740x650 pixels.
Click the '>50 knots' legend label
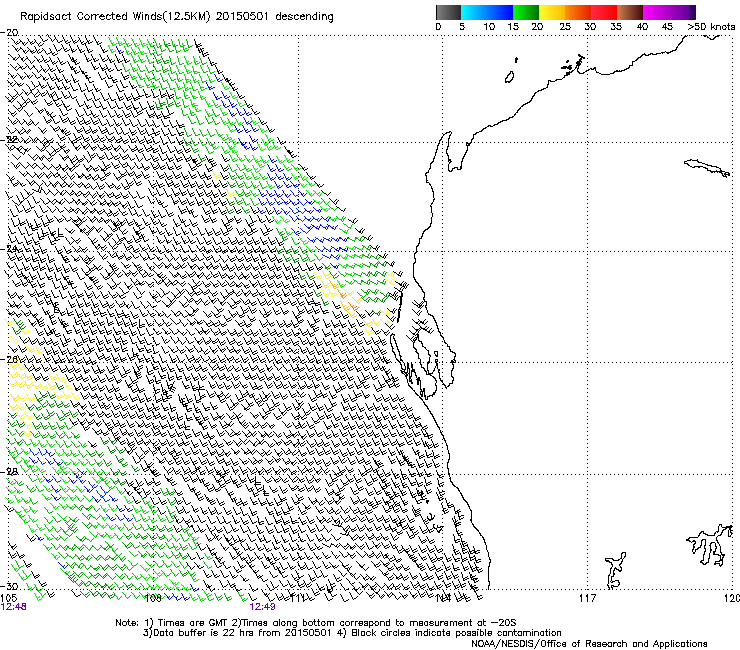pyautogui.click(x=711, y=26)
